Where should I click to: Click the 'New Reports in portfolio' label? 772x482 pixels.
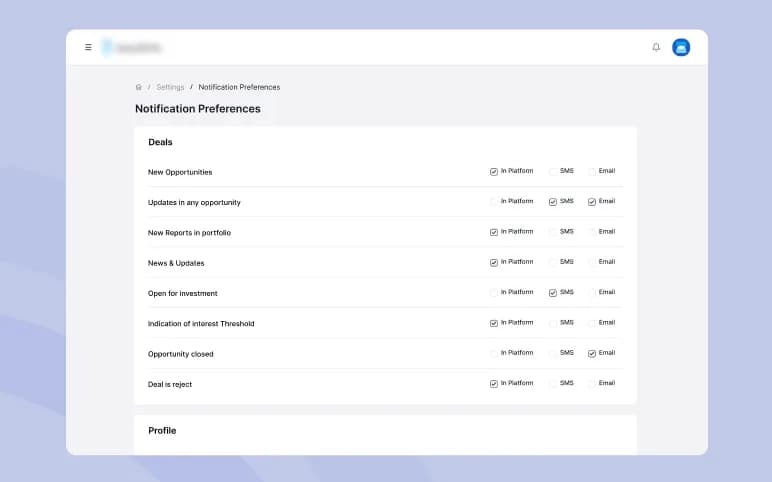(189, 233)
